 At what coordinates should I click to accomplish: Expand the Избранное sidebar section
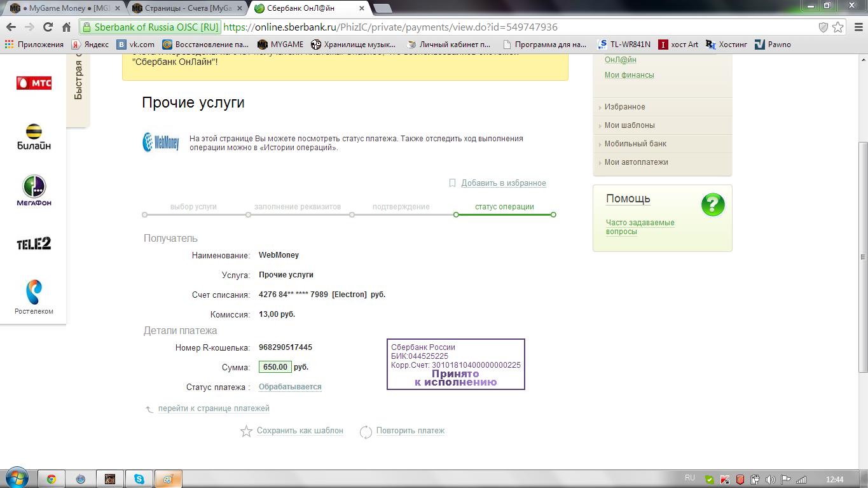click(x=663, y=107)
